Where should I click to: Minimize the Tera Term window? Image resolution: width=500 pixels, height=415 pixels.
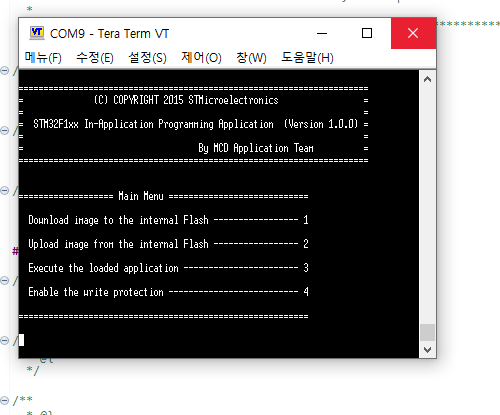coord(322,33)
